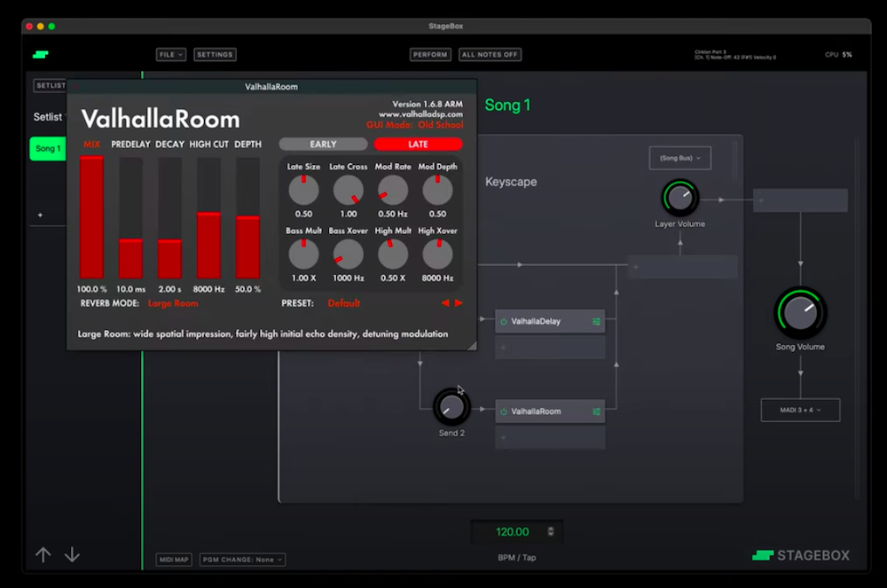Click the Layer Volume knob
Screen dimensions: 887x588
tap(680, 198)
